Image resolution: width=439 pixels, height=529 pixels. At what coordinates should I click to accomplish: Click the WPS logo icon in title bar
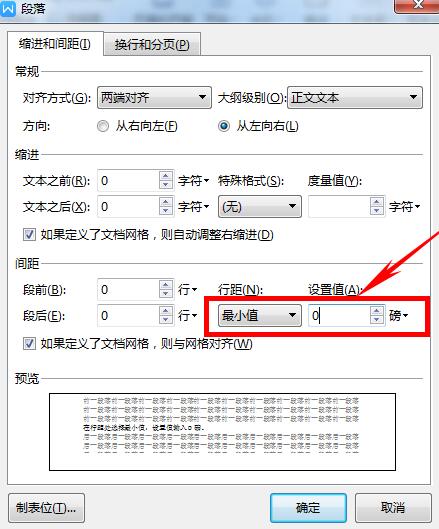(8, 8)
